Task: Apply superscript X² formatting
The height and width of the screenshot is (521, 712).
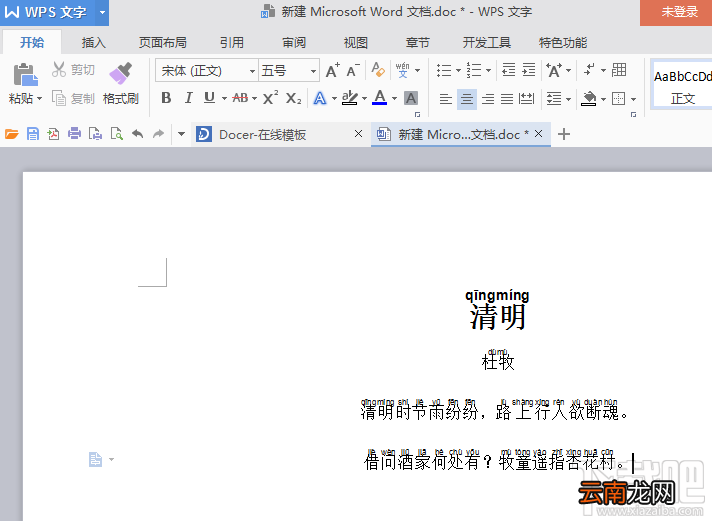Action: click(x=271, y=98)
